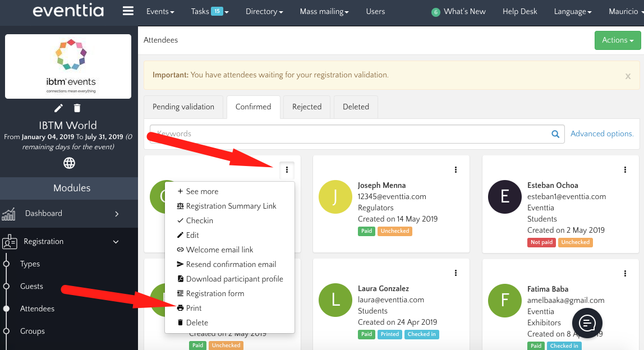Open the Help Desk link

click(519, 11)
